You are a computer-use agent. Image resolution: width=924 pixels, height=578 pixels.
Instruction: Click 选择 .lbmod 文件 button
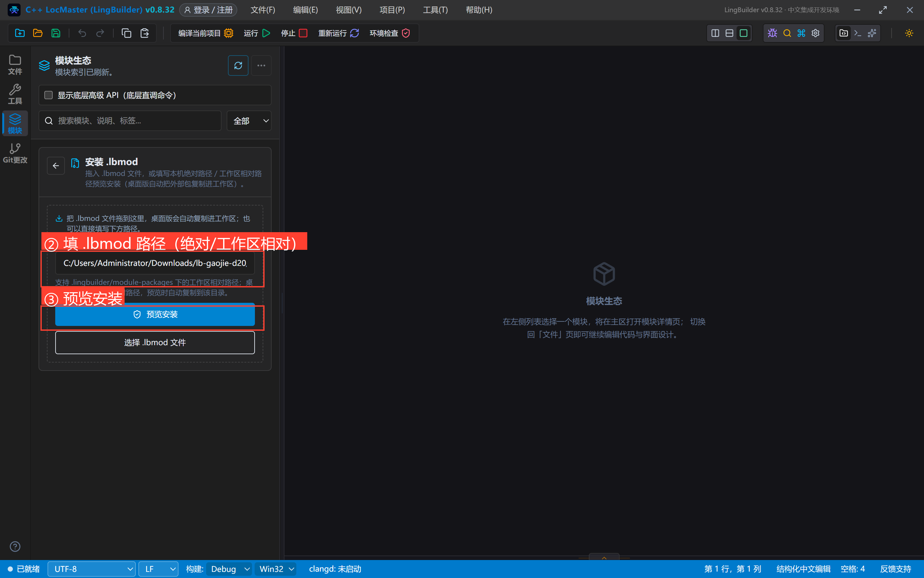pos(155,343)
